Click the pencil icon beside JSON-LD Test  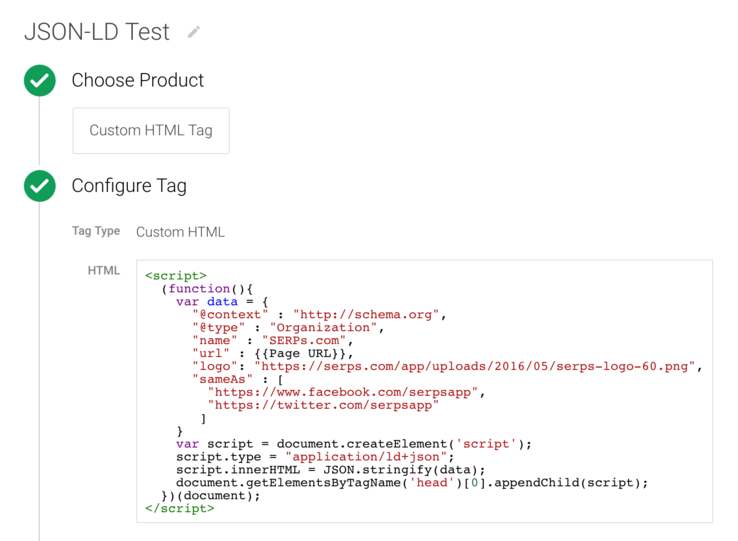(x=194, y=32)
